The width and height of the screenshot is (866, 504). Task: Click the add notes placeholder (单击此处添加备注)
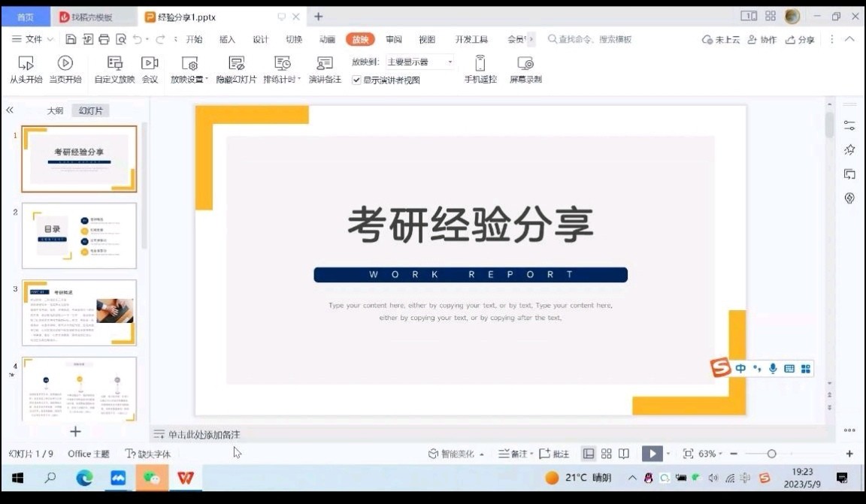pyautogui.click(x=203, y=434)
